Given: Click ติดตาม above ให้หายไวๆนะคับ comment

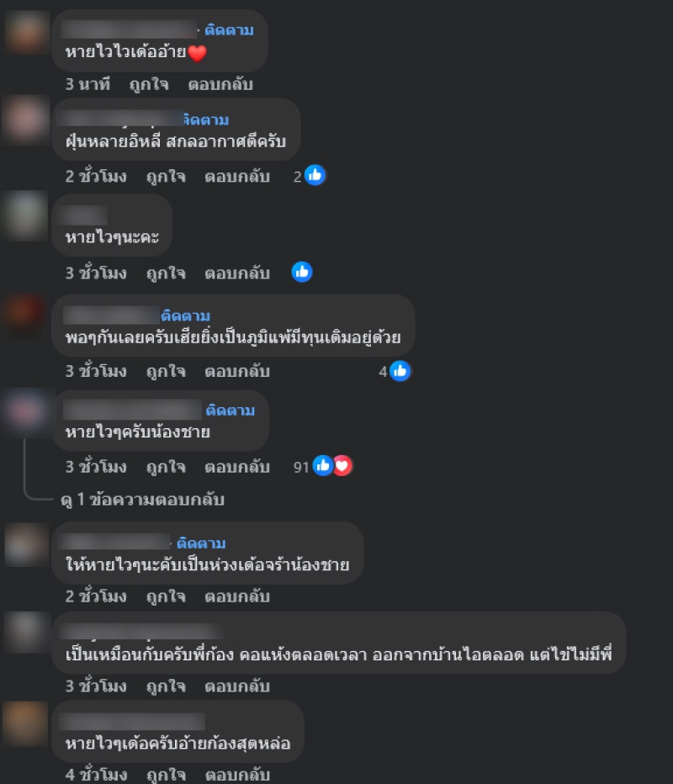Looking at the screenshot, I should pos(201,543).
